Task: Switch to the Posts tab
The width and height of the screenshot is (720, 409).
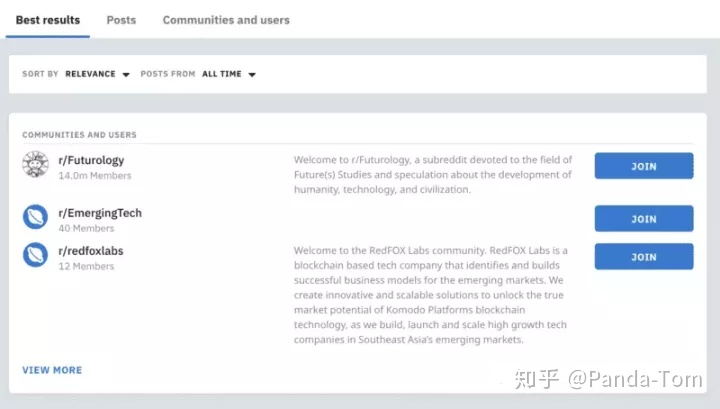Action: (121, 20)
